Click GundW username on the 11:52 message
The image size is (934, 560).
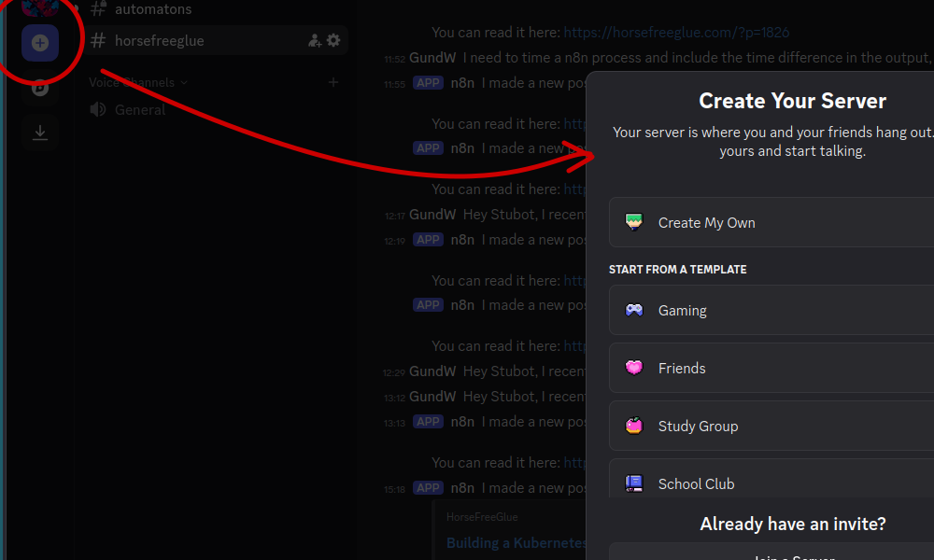coord(432,58)
